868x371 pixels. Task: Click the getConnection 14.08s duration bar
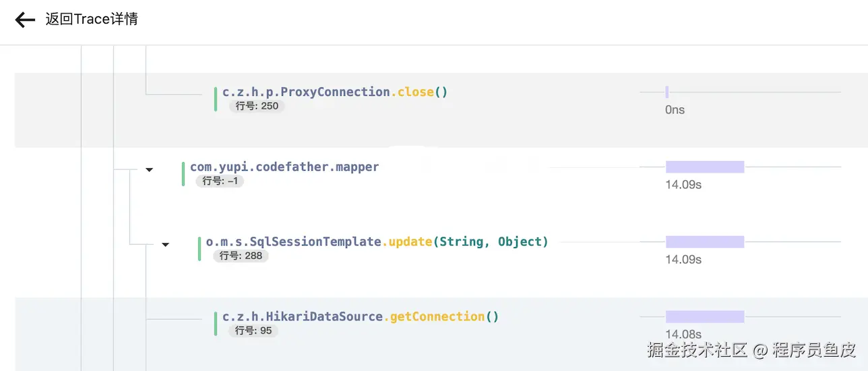tap(704, 317)
